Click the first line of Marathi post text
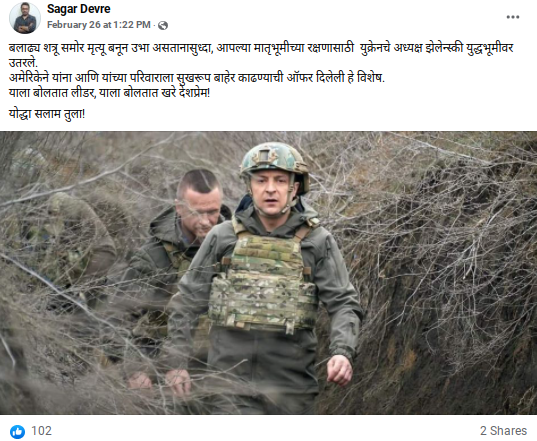 [x=261, y=48]
